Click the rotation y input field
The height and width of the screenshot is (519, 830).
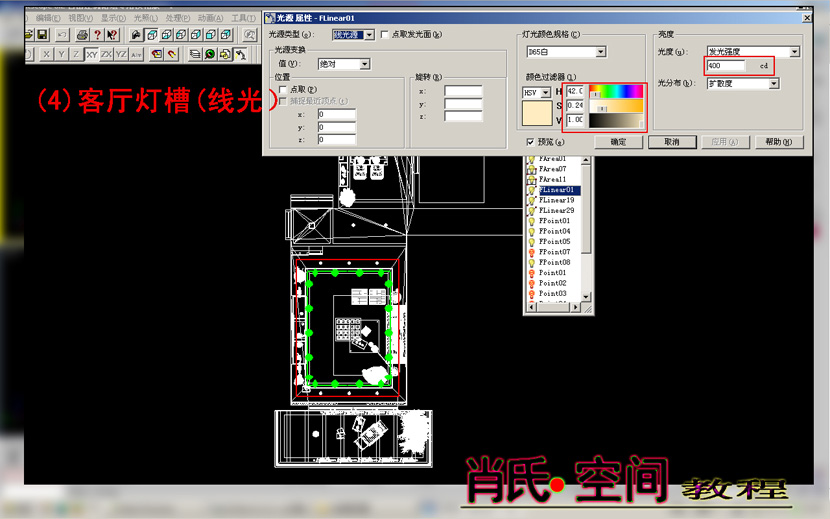pyautogui.click(x=463, y=104)
